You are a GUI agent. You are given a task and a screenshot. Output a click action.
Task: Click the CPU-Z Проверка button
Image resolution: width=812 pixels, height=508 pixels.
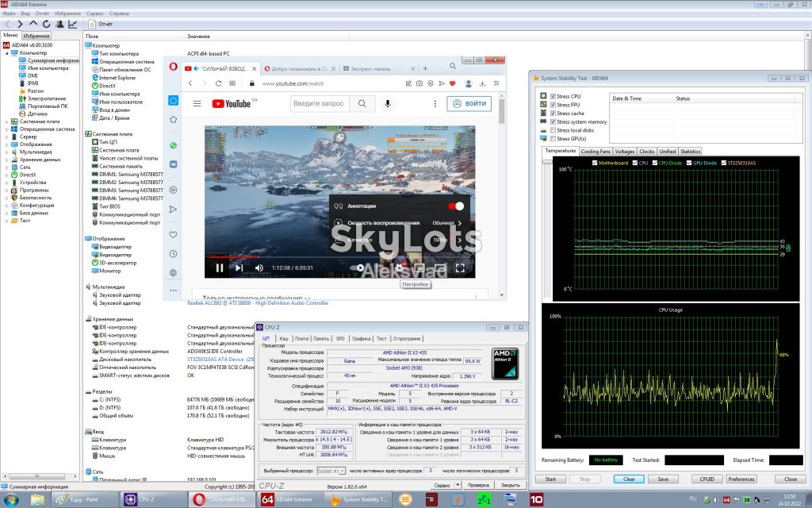478,485
